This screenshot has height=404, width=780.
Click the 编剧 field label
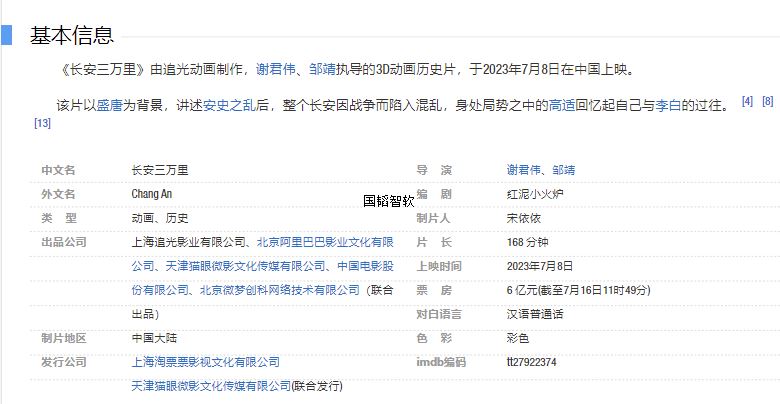pos(434,194)
